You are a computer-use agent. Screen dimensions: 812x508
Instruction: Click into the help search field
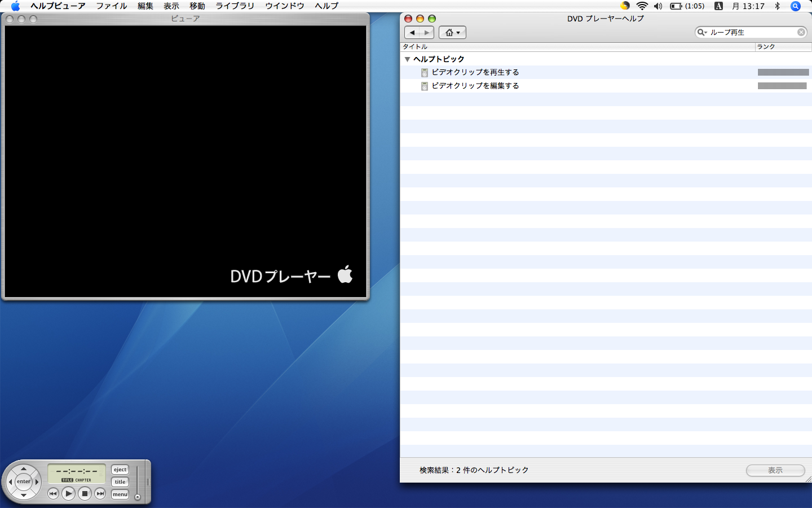(752, 32)
